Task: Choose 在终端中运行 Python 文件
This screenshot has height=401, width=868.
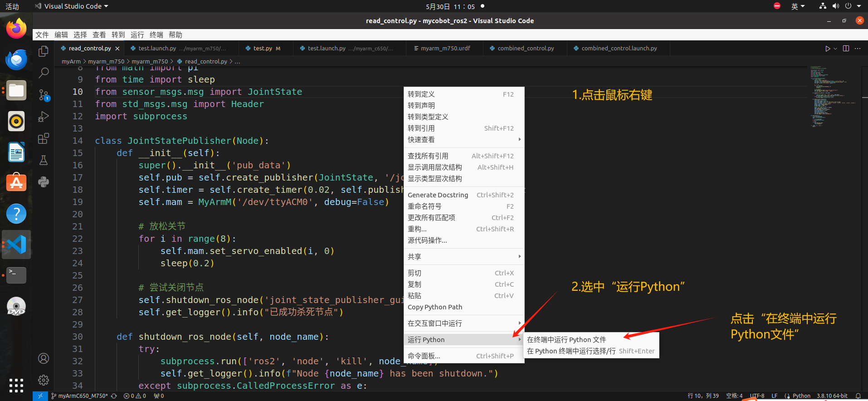Action: (591, 340)
